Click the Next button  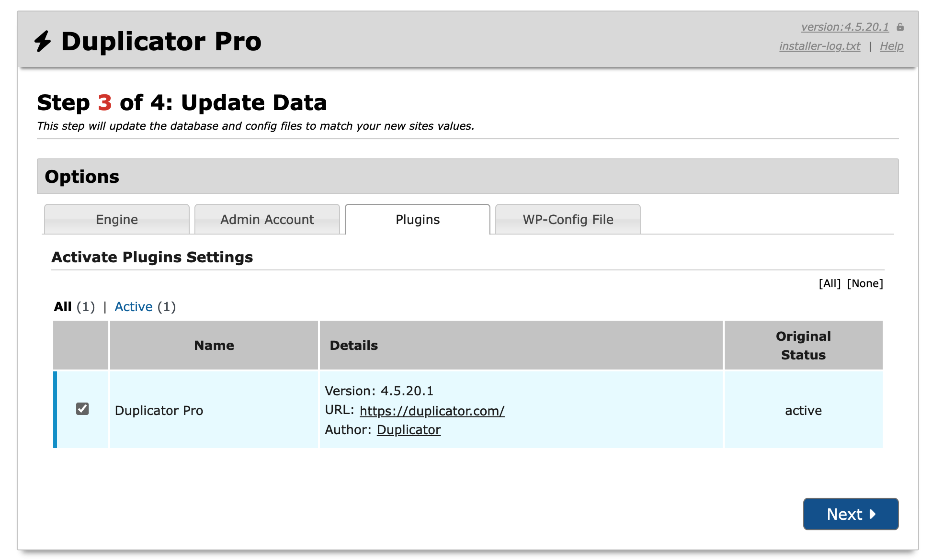[851, 514]
